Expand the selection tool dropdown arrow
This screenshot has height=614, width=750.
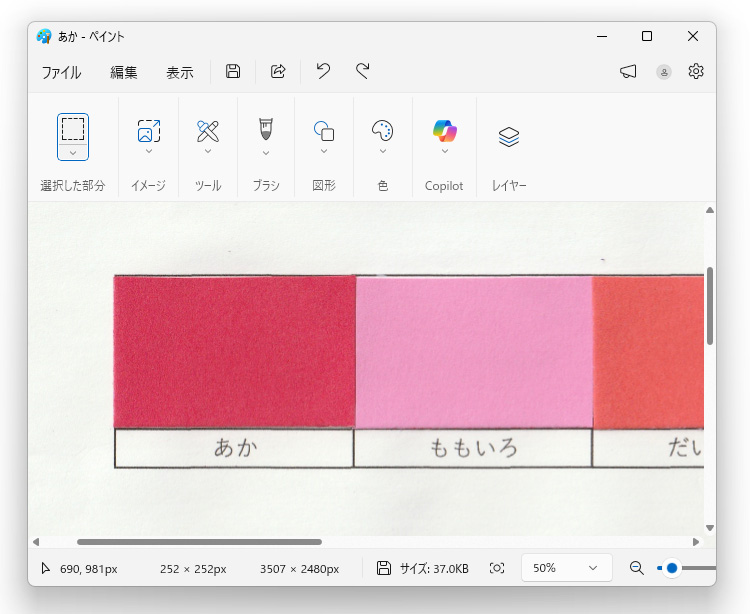tap(73, 152)
